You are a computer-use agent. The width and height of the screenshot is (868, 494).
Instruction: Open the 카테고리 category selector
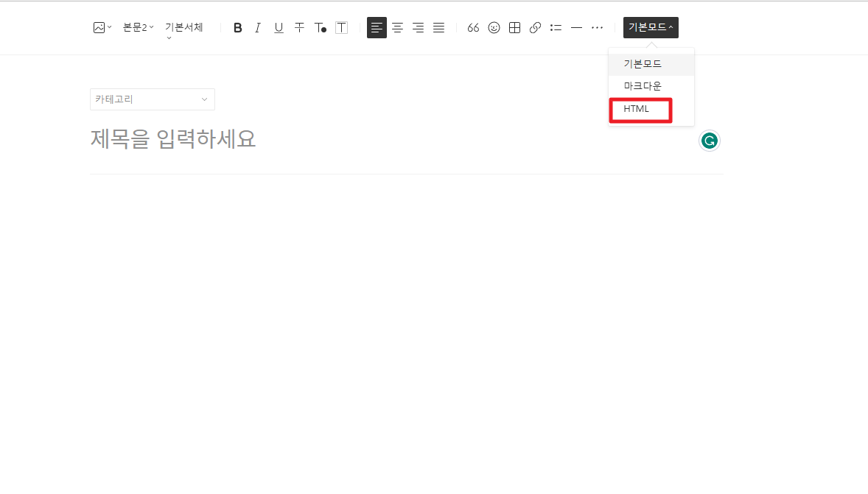point(152,99)
